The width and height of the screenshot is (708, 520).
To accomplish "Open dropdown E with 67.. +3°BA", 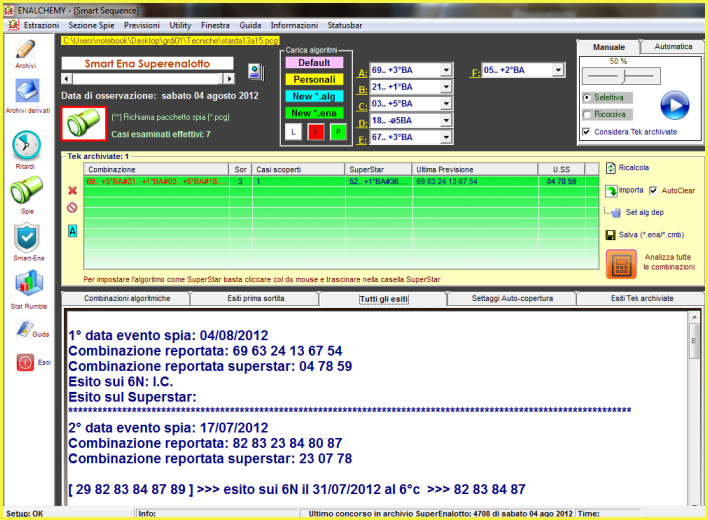I will pos(446,137).
